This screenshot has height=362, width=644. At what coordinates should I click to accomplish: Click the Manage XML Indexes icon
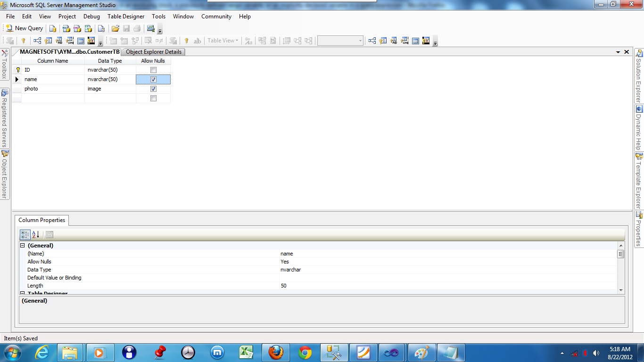click(69, 41)
